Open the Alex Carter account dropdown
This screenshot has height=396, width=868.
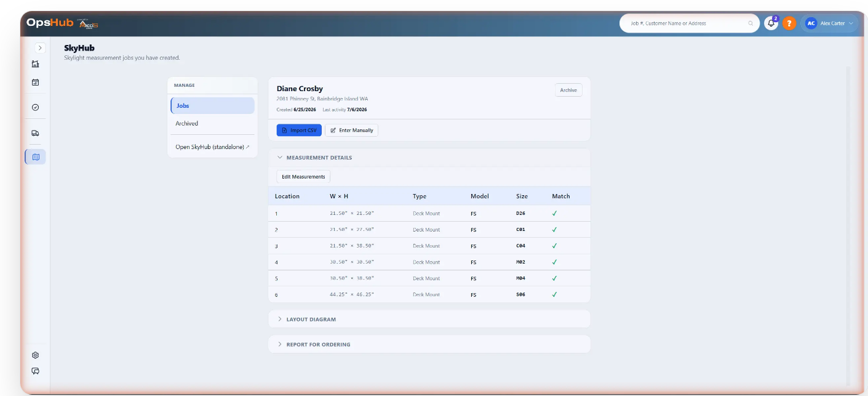pyautogui.click(x=830, y=23)
